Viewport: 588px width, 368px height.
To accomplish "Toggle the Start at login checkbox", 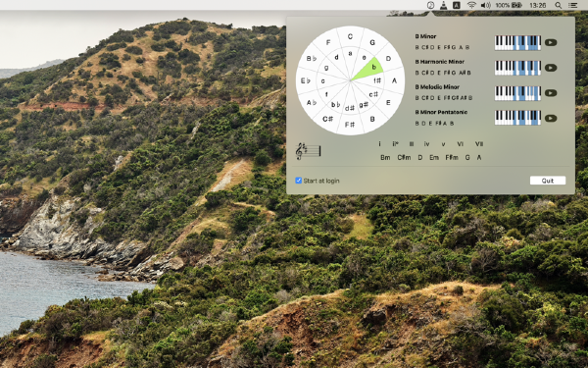I will click(299, 181).
